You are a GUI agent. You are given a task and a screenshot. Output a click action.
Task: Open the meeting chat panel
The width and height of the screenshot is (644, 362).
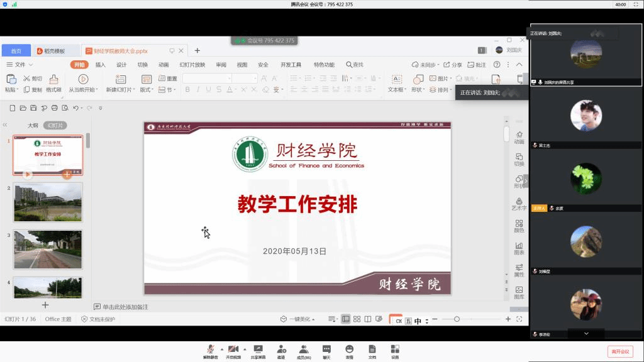tap(326, 349)
